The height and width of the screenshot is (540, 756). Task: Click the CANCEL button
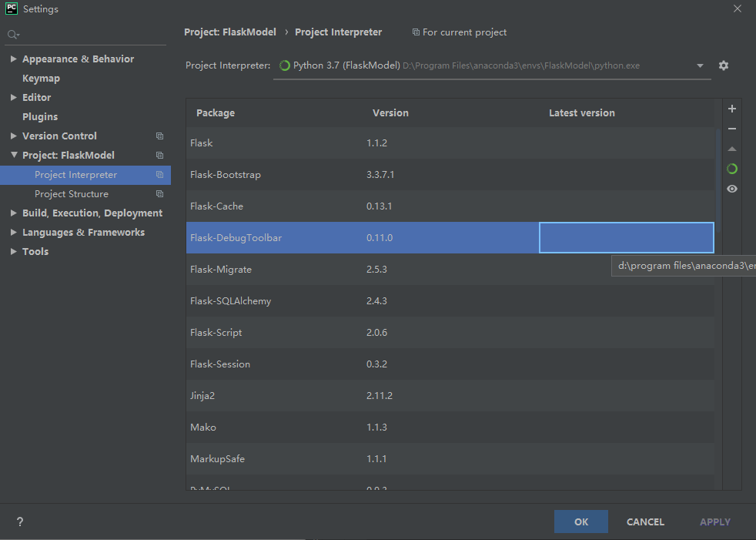[x=645, y=522]
